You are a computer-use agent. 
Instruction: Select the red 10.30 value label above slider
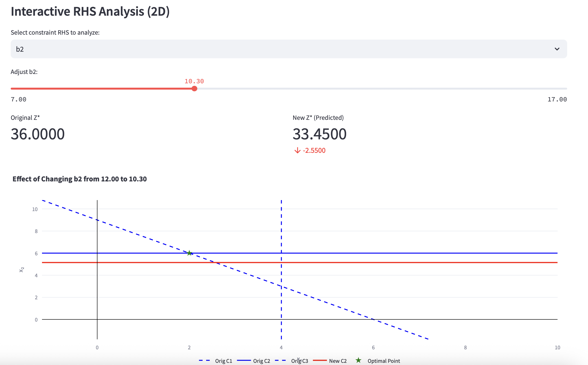coord(194,81)
